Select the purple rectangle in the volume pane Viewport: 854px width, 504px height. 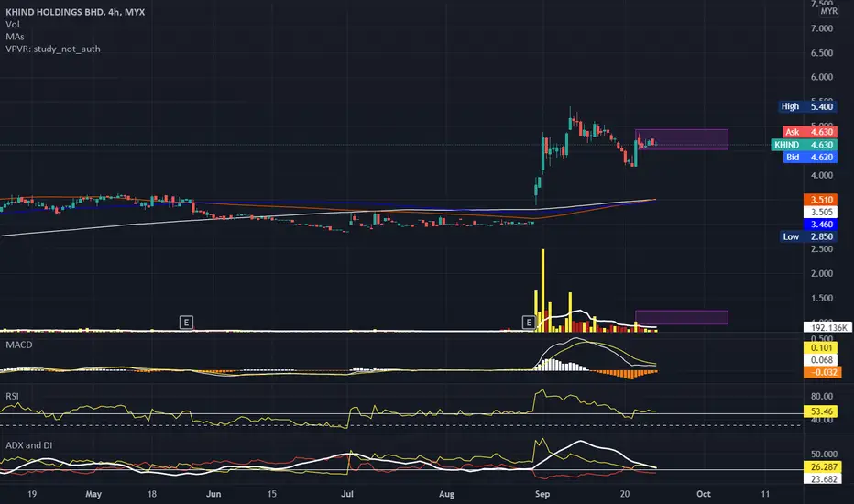682,318
